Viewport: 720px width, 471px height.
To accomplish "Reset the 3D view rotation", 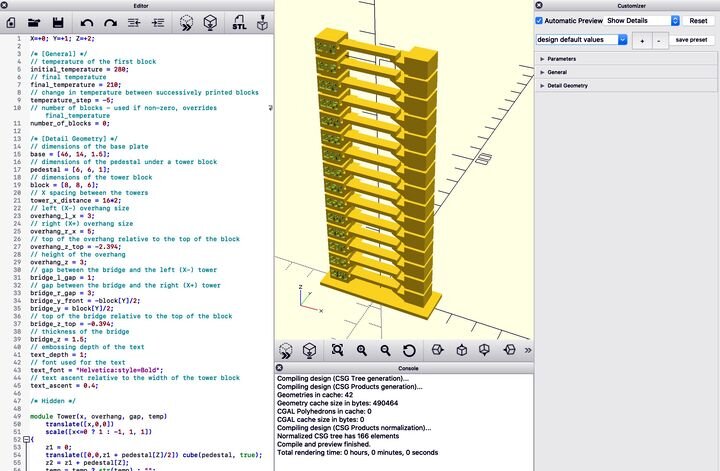I will (409, 350).
